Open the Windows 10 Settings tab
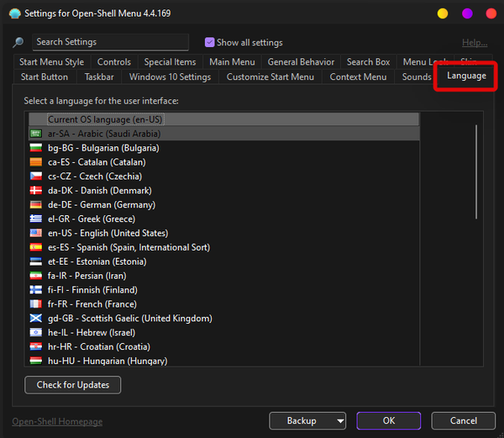The height and width of the screenshot is (438, 504). 170,77
